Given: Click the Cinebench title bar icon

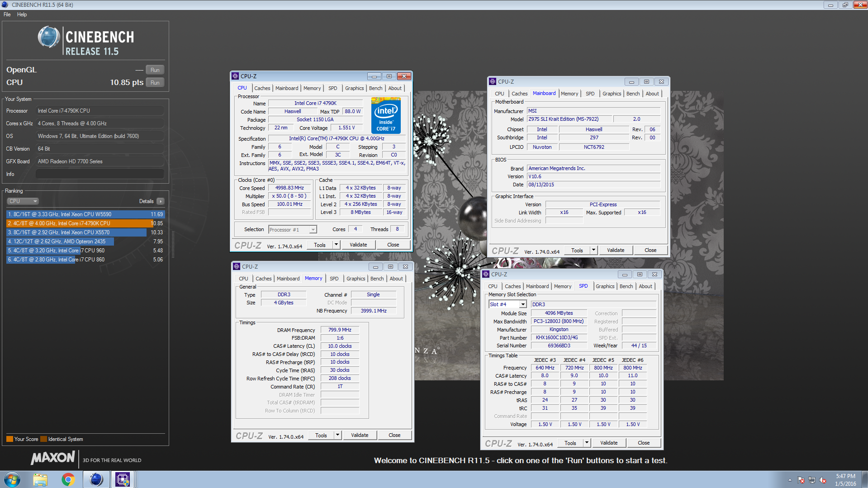Looking at the screenshot, I should point(5,5).
